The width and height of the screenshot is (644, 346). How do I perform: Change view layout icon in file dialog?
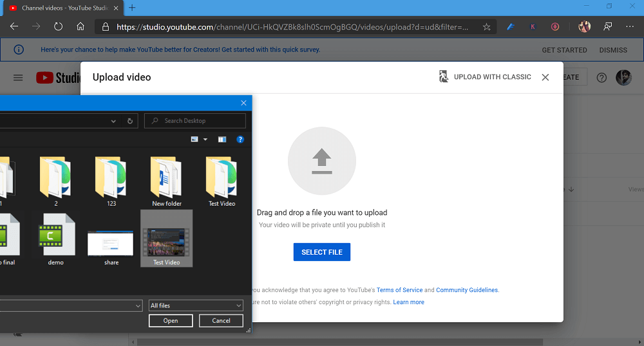click(194, 140)
